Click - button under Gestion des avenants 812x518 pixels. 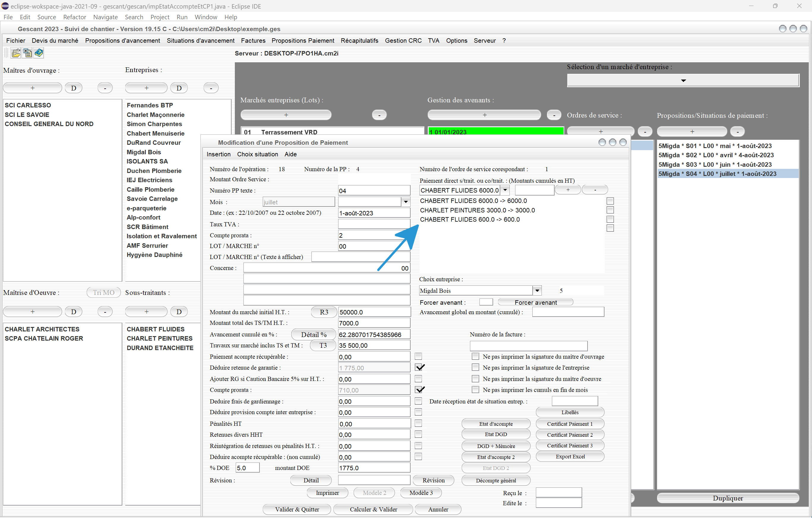tap(554, 115)
